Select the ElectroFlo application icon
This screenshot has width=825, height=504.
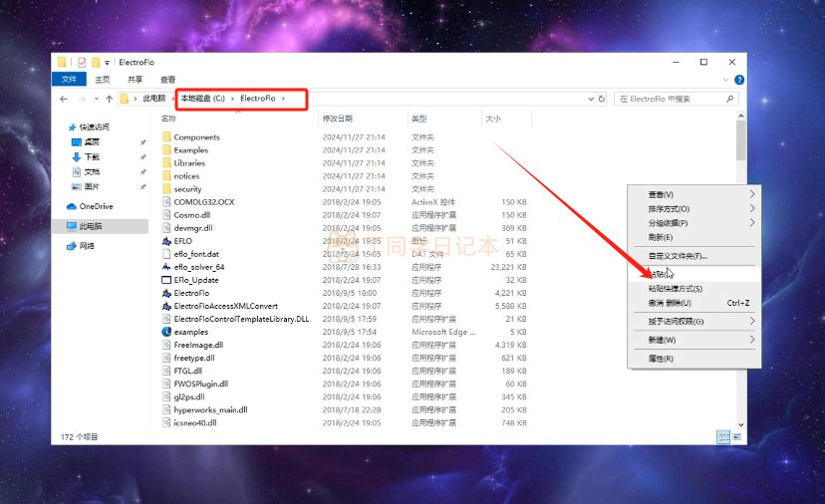click(166, 293)
